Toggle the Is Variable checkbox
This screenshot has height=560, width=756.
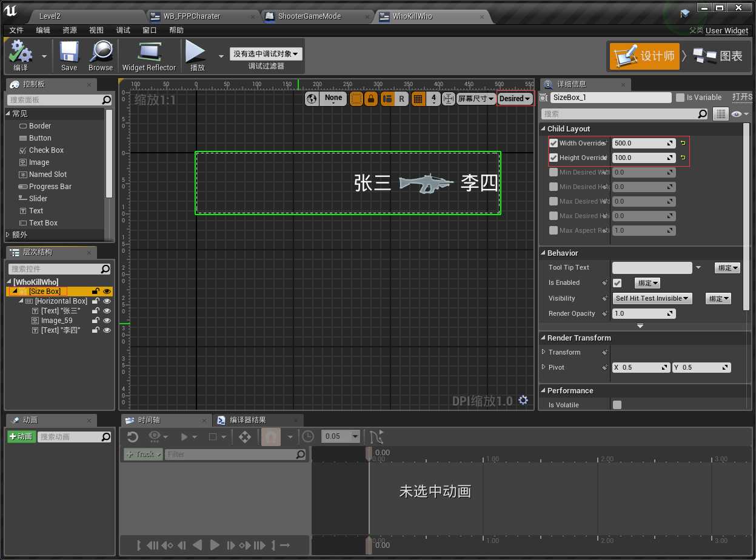[680, 98]
